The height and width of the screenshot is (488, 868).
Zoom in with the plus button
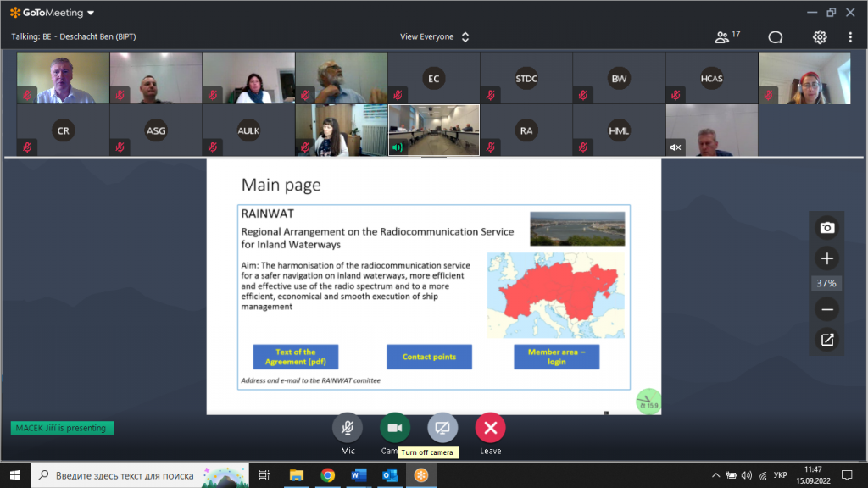[x=827, y=258]
